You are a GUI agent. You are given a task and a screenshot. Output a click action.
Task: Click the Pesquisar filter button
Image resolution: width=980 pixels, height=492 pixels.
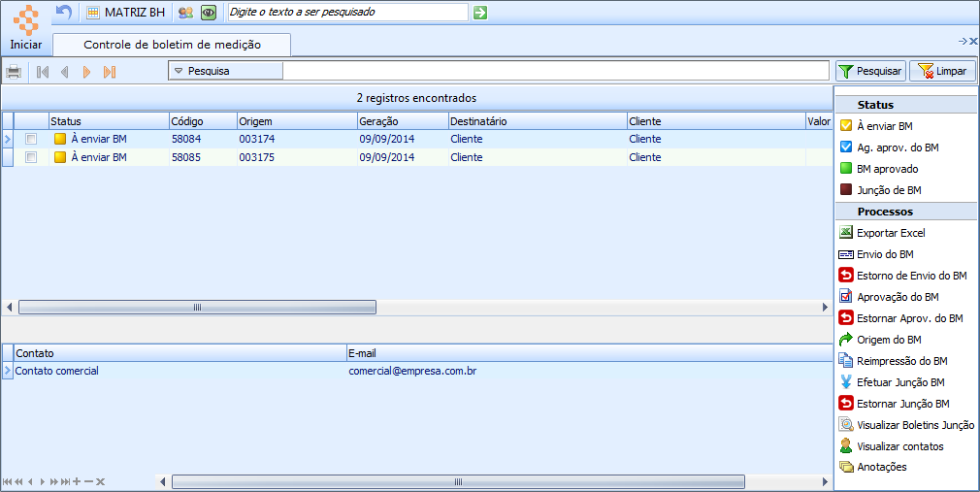coord(871,71)
